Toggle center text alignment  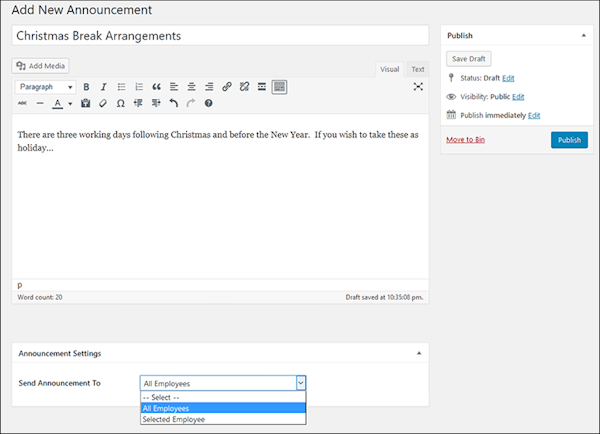click(191, 87)
